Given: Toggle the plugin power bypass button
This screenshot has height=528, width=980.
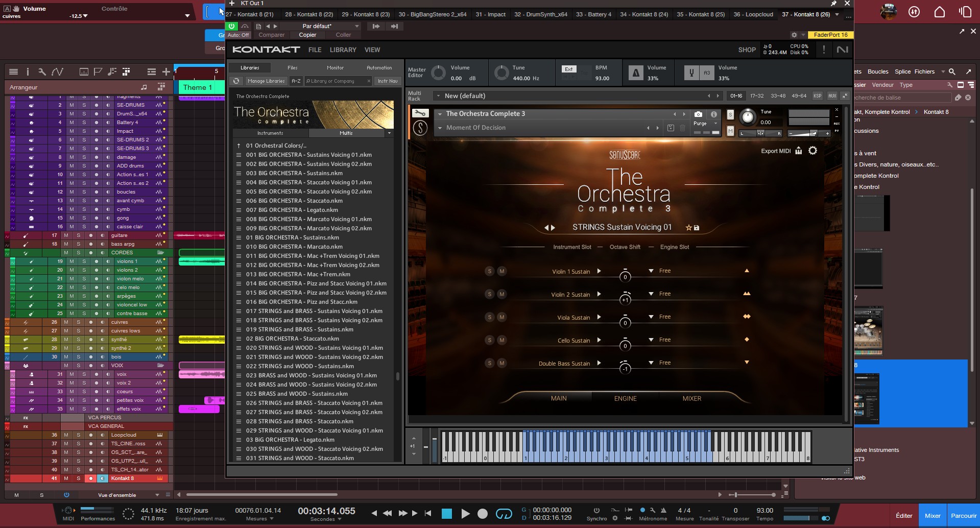Looking at the screenshot, I should (x=232, y=26).
